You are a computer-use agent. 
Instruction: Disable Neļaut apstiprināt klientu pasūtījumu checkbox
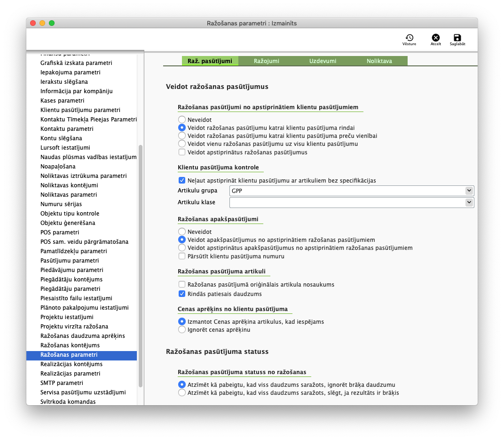pos(182,180)
